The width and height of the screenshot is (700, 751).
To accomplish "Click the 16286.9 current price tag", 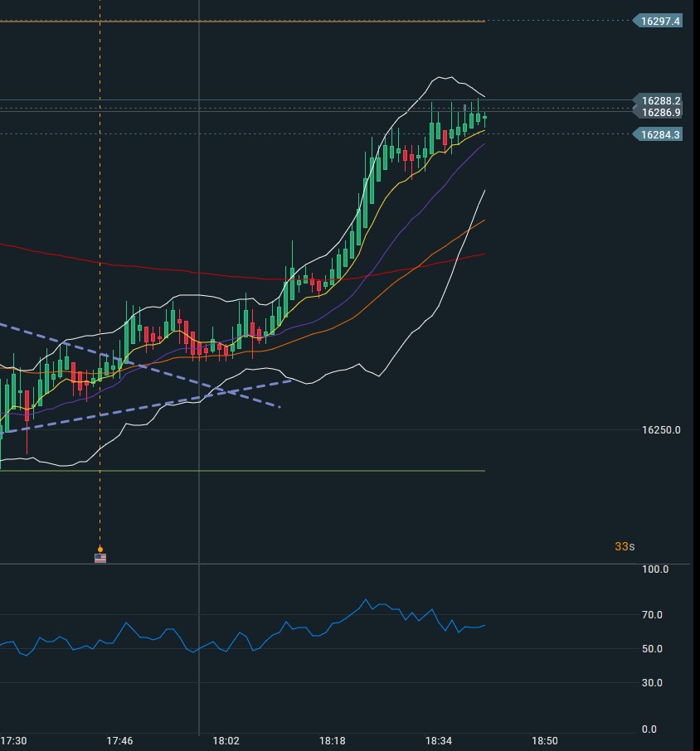I will click(659, 113).
